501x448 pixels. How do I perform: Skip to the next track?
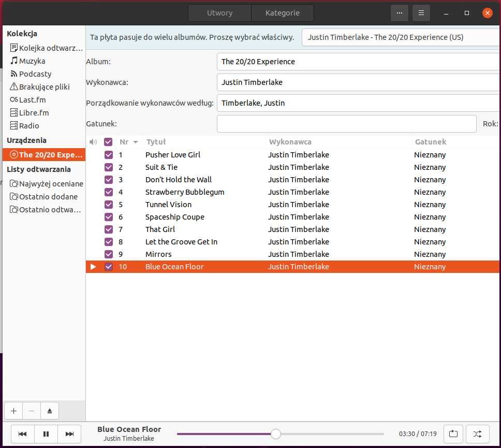click(69, 434)
